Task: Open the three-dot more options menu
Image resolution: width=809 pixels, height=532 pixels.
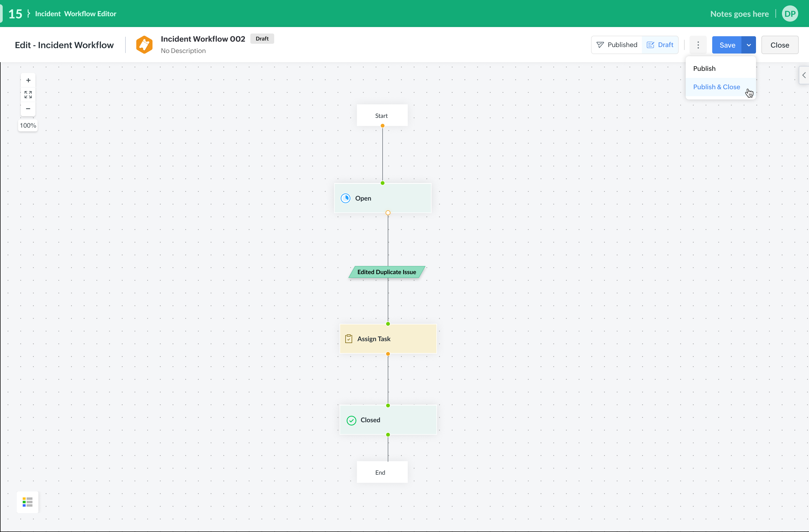Action: [698, 45]
